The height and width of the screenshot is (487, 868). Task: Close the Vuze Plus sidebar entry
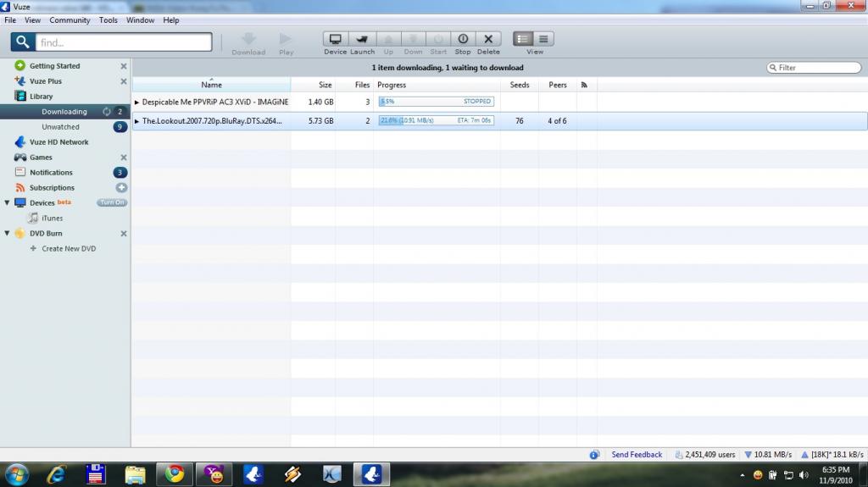click(124, 81)
